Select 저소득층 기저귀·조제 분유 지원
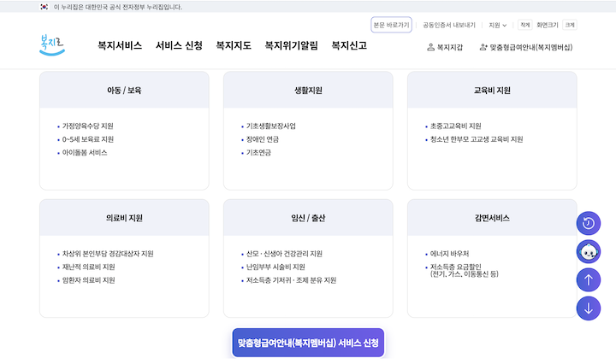616x364 pixels. (x=291, y=280)
